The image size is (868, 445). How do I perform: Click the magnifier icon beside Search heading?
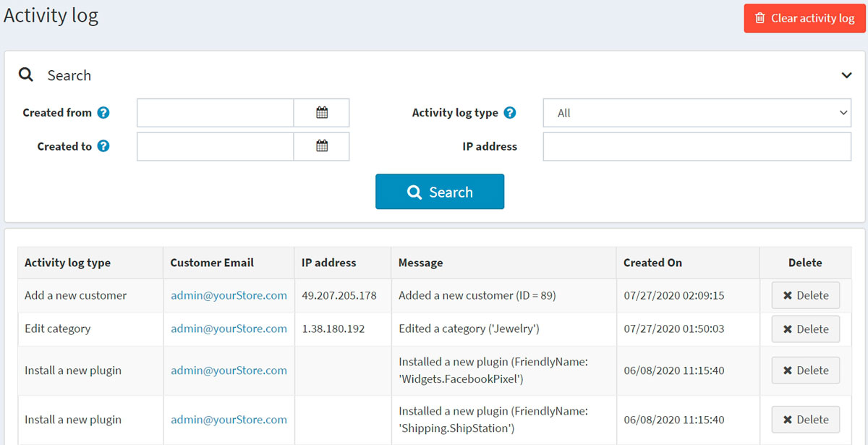26,75
